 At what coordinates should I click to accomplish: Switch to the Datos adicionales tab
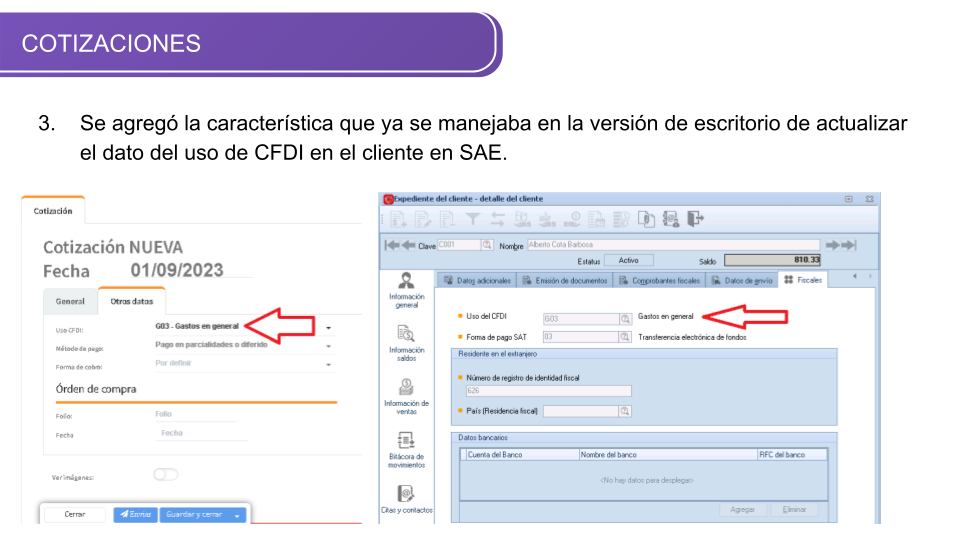point(477,280)
